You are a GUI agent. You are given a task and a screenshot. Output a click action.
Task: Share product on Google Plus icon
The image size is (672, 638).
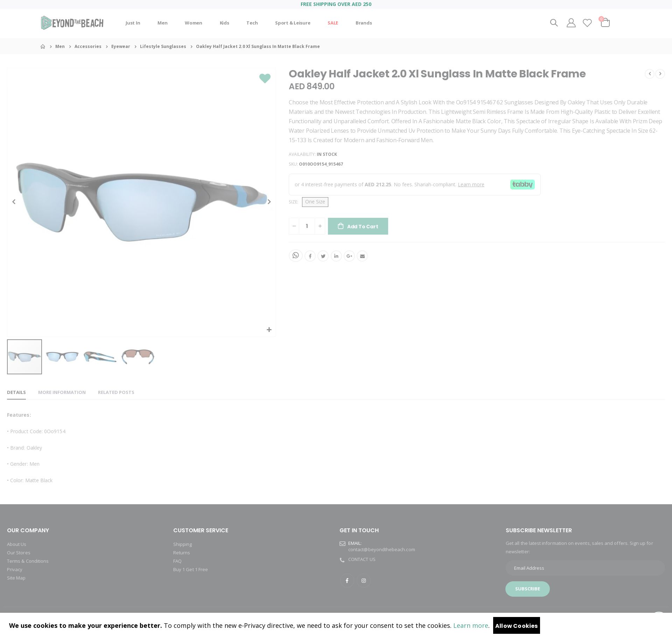coord(349,256)
